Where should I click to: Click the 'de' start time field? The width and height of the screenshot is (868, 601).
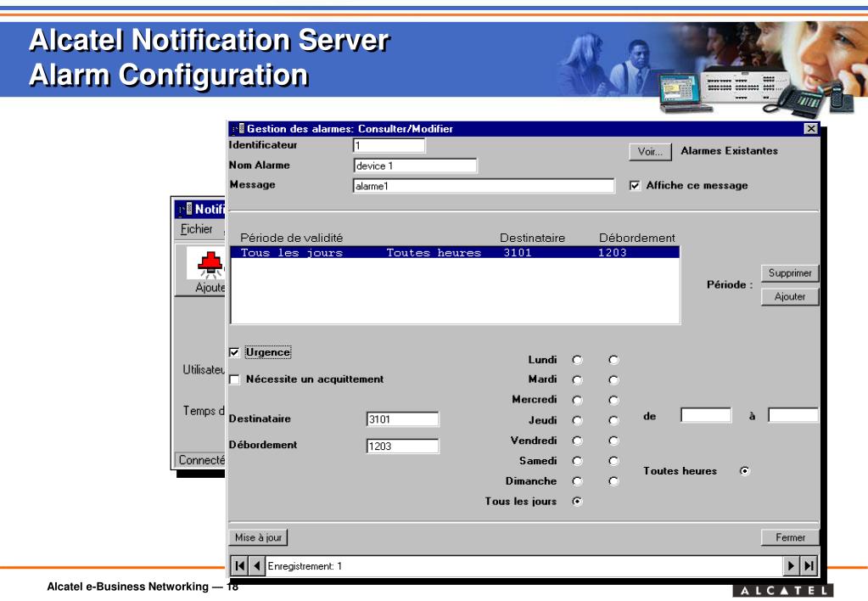click(x=706, y=415)
